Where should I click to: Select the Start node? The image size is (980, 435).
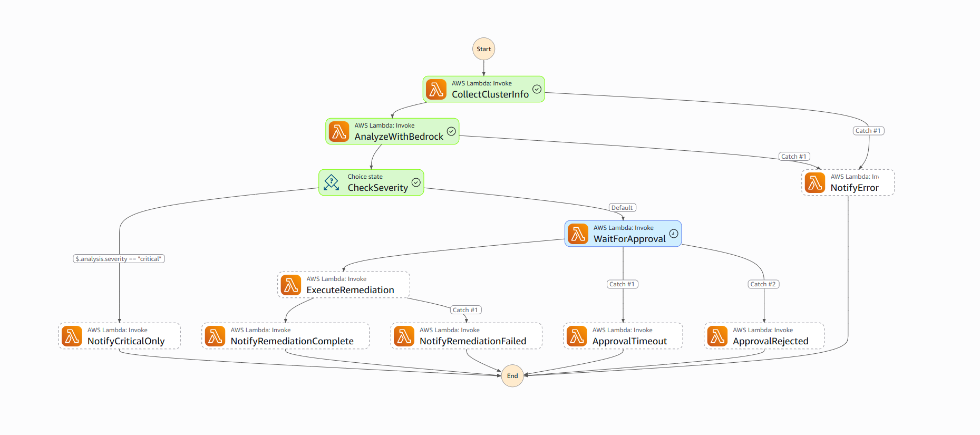click(483, 49)
